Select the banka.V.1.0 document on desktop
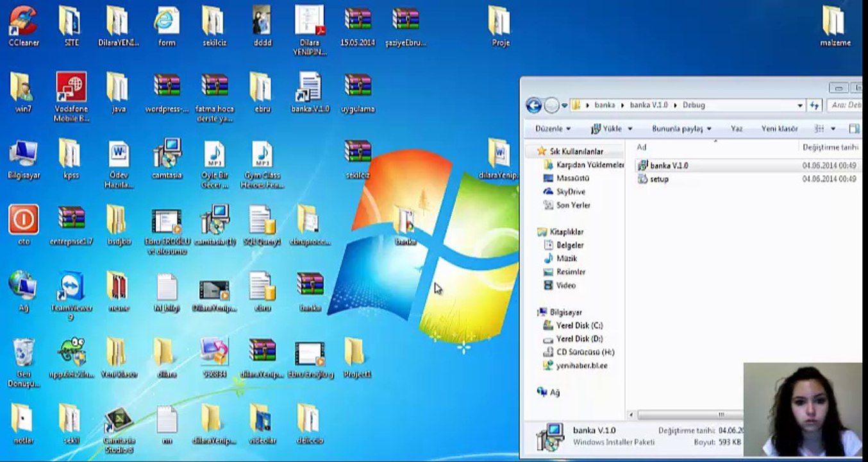Image resolution: width=868 pixels, height=462 pixels. [x=310, y=93]
